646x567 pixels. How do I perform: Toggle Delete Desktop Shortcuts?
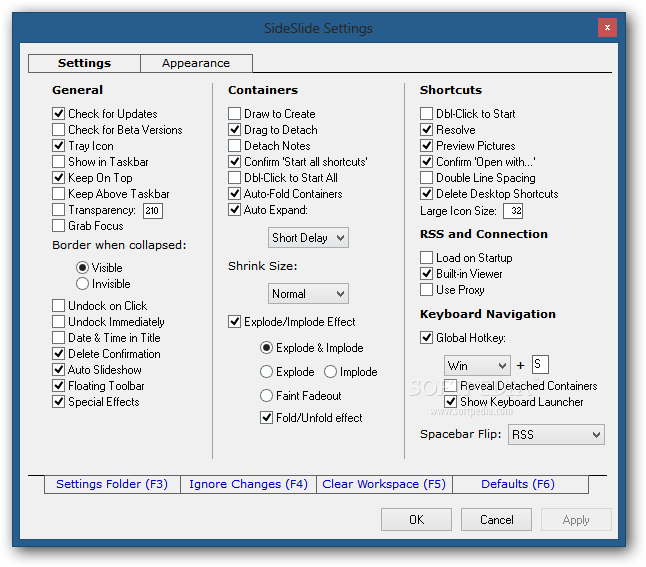(x=426, y=194)
